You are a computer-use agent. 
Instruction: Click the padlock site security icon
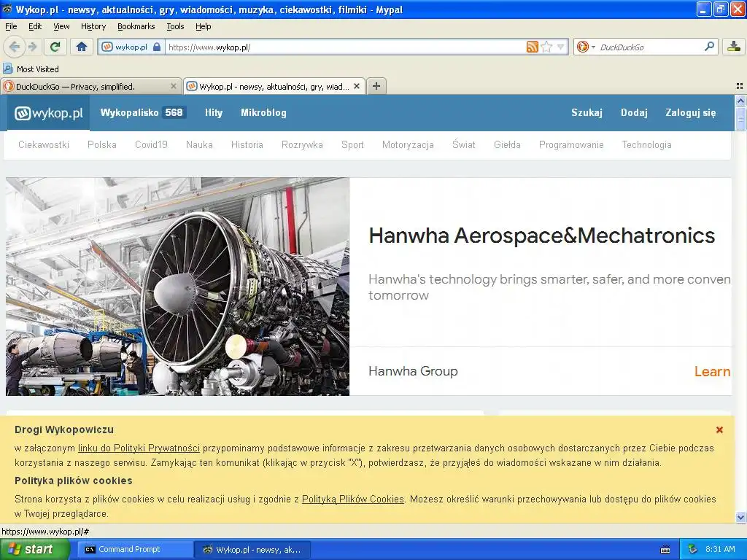point(157,47)
